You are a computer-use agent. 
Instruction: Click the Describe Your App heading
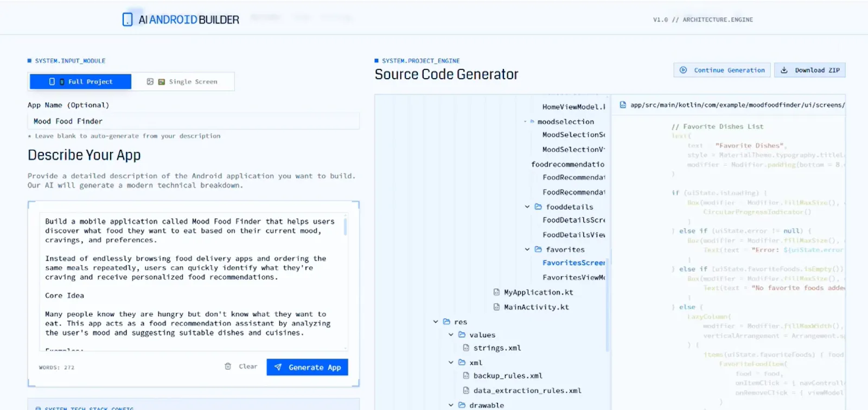[x=84, y=155]
